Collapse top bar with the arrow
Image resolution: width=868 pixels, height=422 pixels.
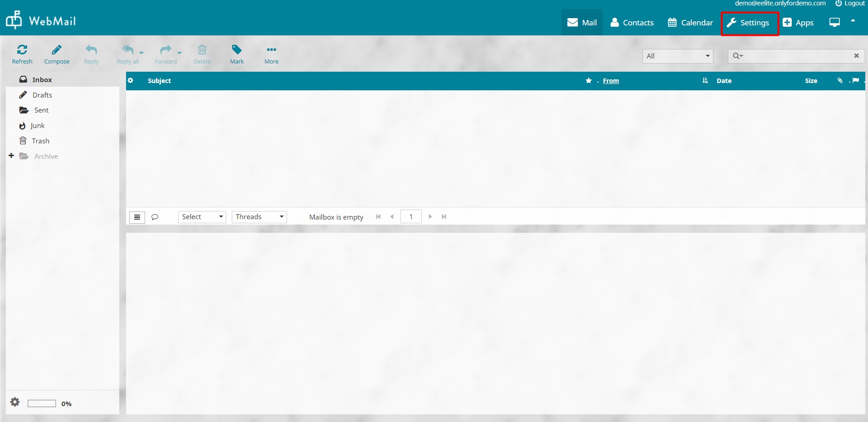[853, 21]
